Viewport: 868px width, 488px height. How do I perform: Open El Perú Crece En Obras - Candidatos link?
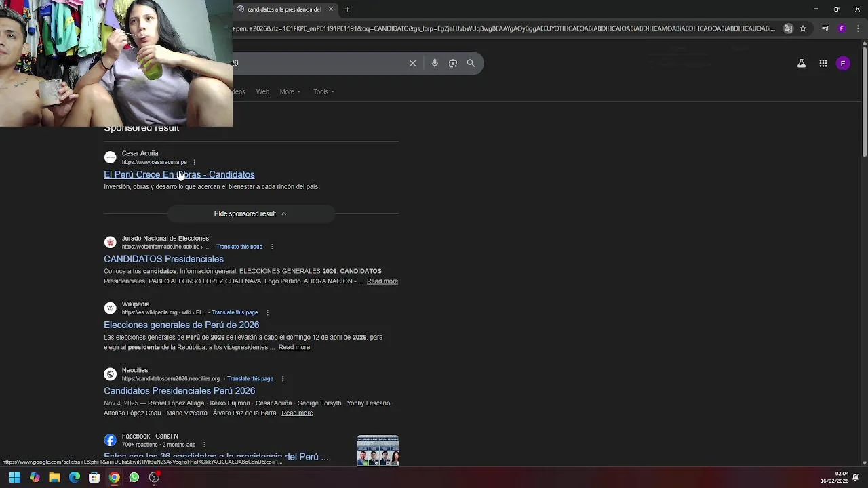tap(179, 174)
